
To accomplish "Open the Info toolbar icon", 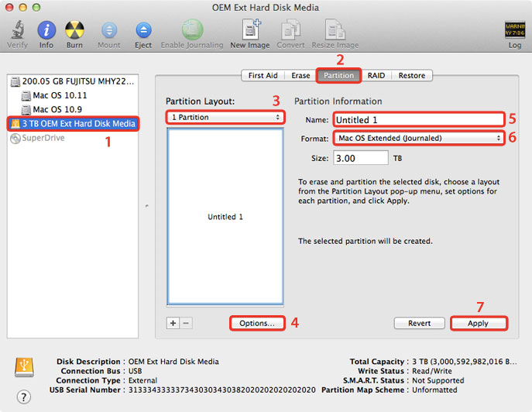I will pyautogui.click(x=46, y=30).
